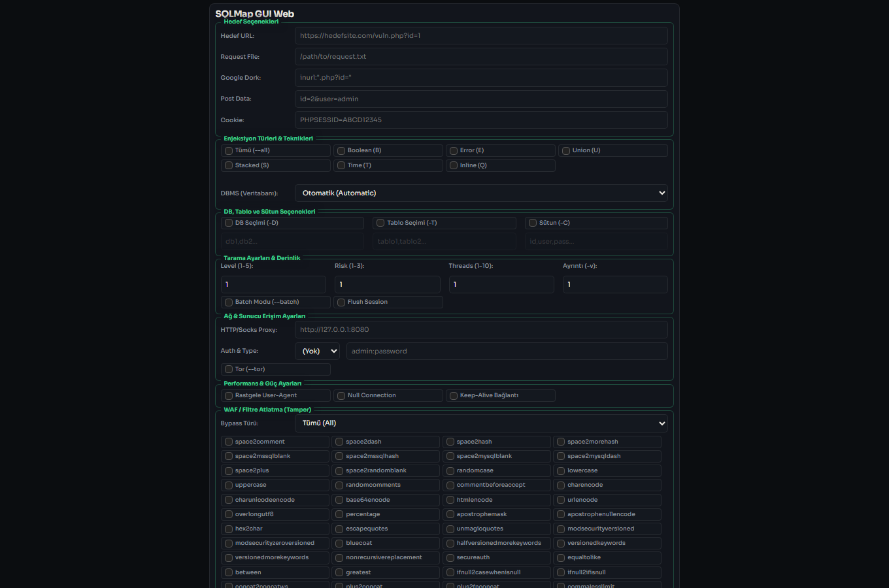Enable Tablo Seçimi (-T) option
This screenshot has height=588, width=889.
pos(380,223)
